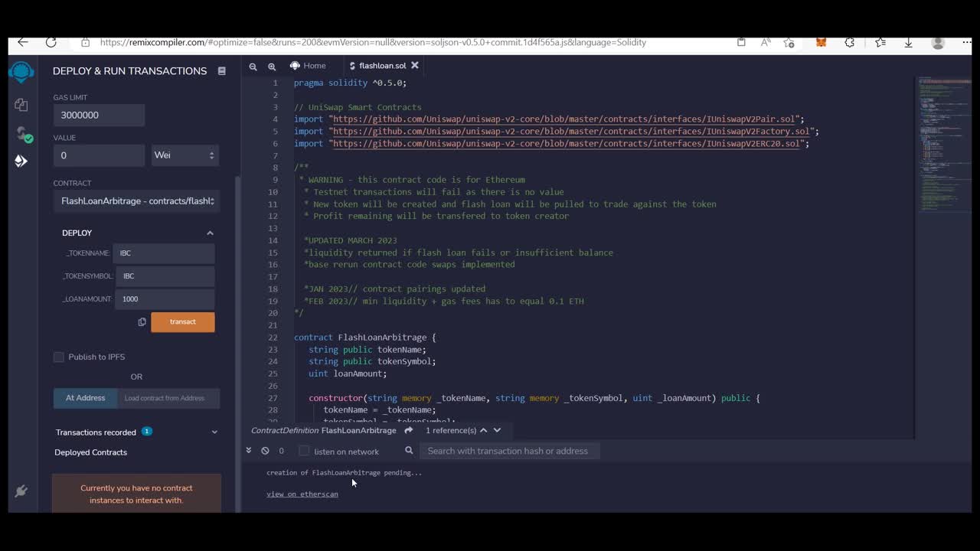Click the terminal search magnifier icon
The height and width of the screenshot is (551, 980).
click(x=409, y=451)
